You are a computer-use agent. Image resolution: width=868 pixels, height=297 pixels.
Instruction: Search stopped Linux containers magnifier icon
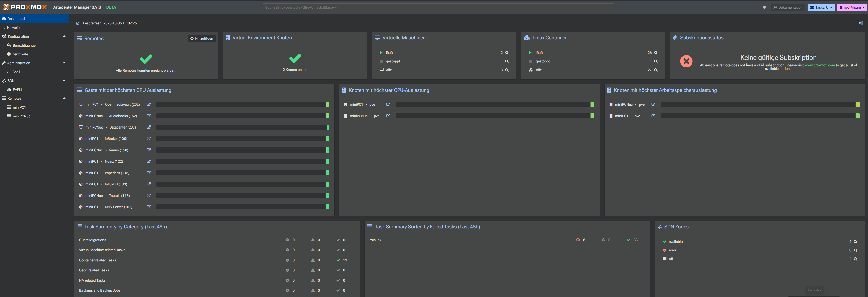click(656, 61)
